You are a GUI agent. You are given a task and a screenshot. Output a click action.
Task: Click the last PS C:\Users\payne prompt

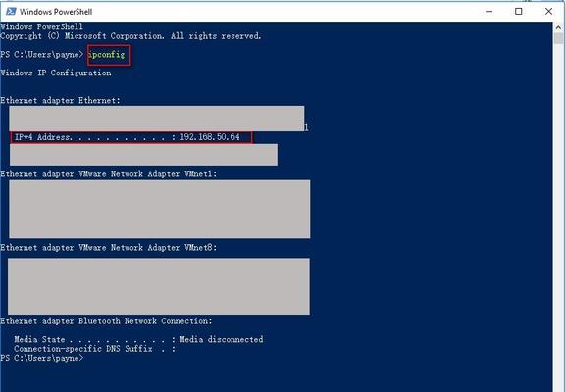[42, 358]
